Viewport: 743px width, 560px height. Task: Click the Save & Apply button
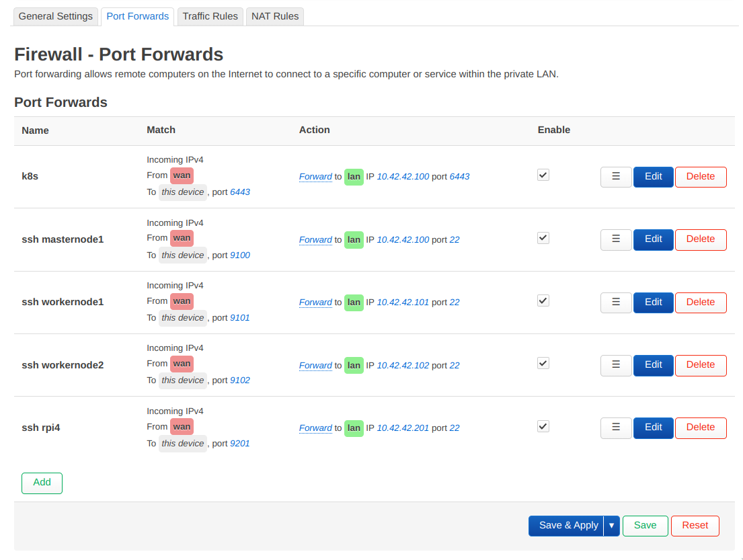pyautogui.click(x=568, y=526)
